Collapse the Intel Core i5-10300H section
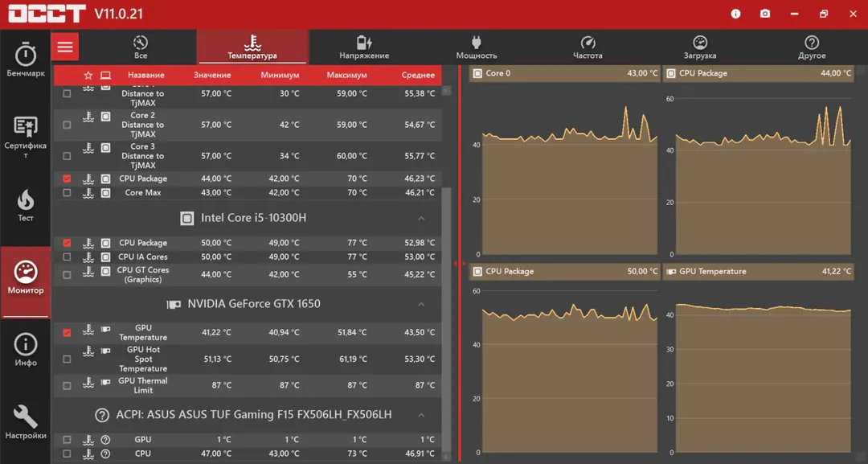This screenshot has width=868, height=464. pyautogui.click(x=421, y=218)
